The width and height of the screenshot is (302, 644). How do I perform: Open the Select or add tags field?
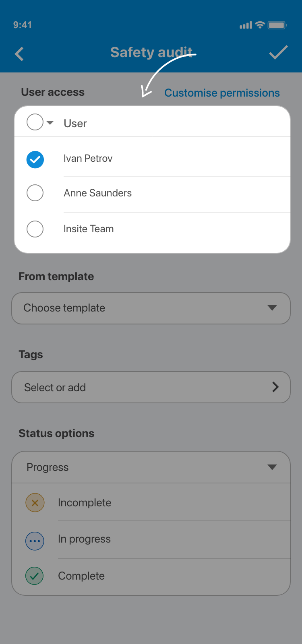pyautogui.click(x=151, y=387)
